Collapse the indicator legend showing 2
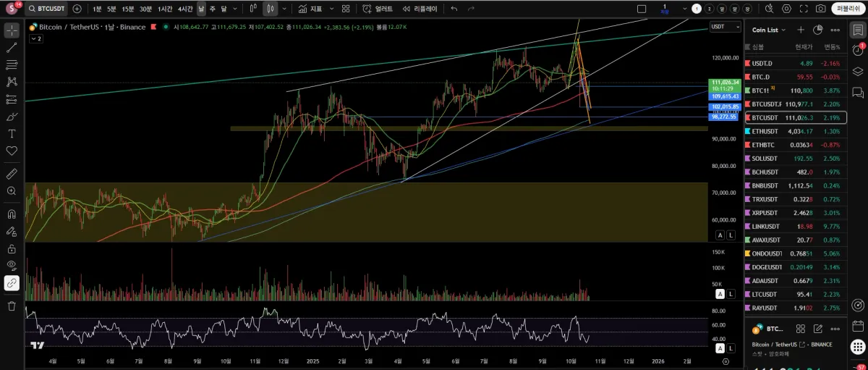 pyautogui.click(x=35, y=39)
